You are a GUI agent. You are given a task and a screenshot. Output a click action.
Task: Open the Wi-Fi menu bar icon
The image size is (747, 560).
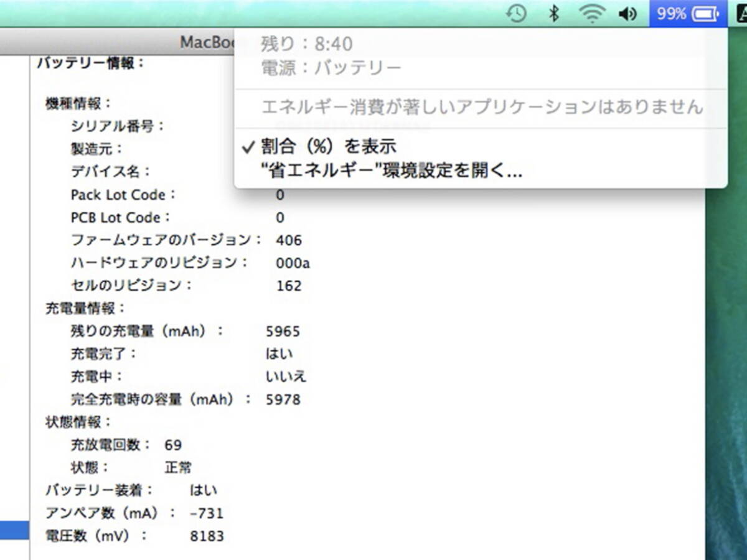click(x=591, y=13)
